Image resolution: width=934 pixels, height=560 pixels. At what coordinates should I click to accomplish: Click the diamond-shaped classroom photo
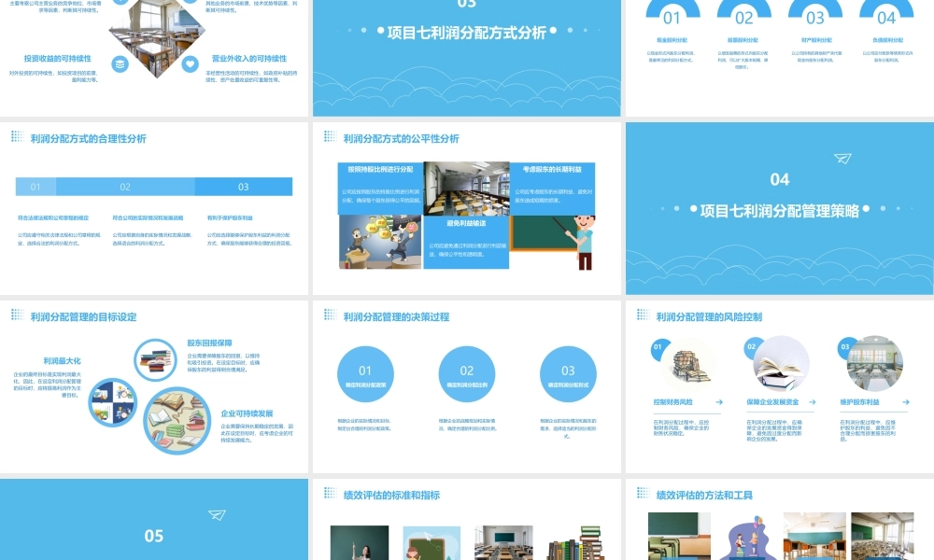point(157,35)
